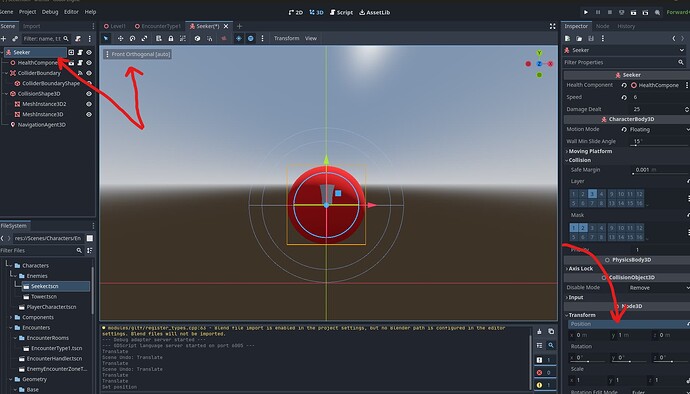The width and height of the screenshot is (690, 394).
Task: Open the Disable Mode dropdown
Action: pyautogui.click(x=659, y=287)
